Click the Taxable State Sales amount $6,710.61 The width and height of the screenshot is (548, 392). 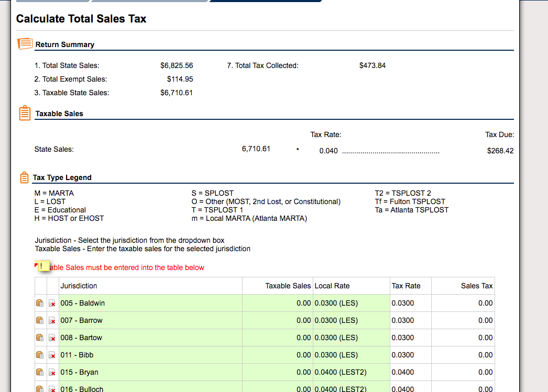tap(177, 93)
